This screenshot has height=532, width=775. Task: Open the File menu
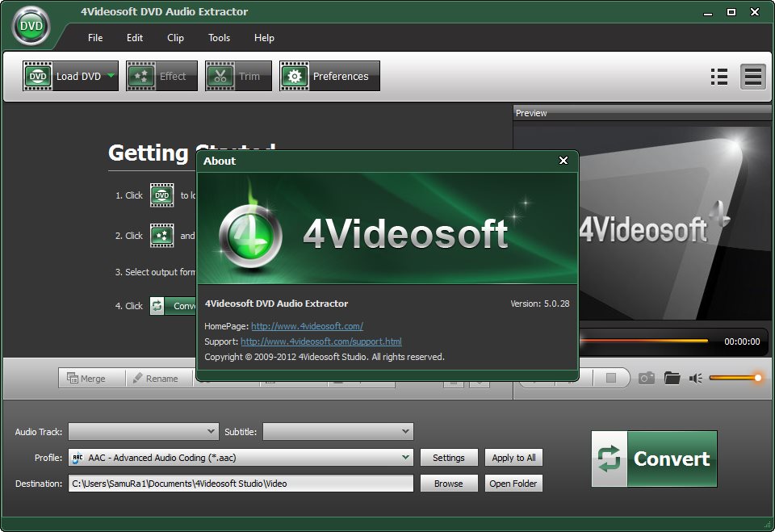click(95, 38)
